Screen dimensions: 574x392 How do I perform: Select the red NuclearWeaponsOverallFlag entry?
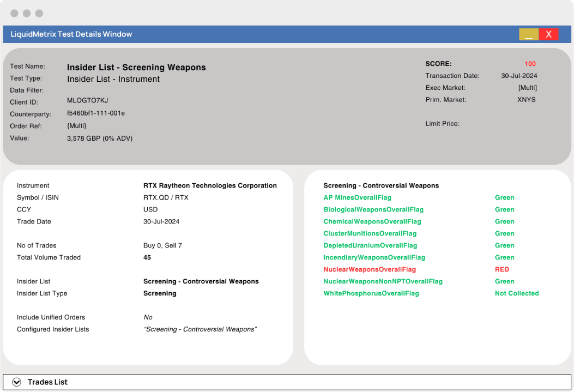(370, 269)
